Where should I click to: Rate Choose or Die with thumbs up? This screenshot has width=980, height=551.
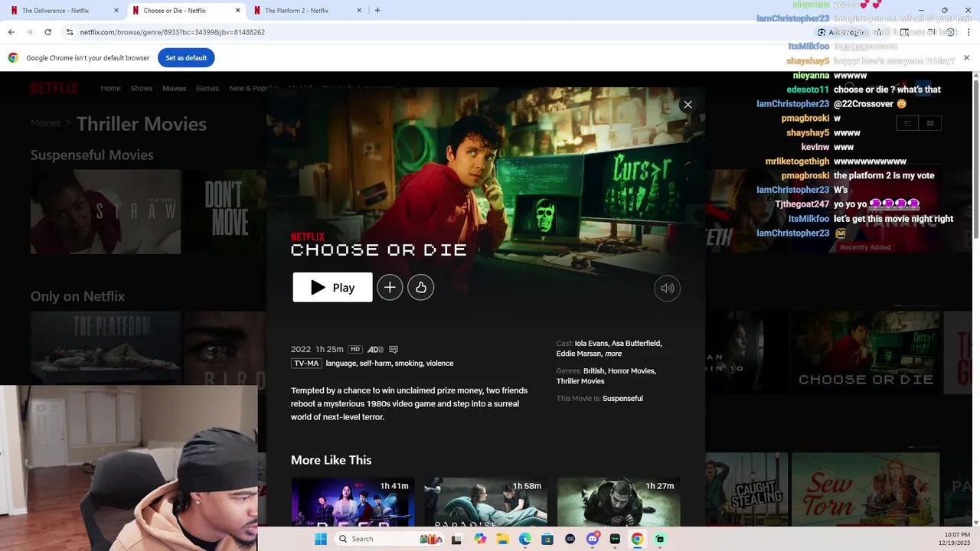(421, 287)
